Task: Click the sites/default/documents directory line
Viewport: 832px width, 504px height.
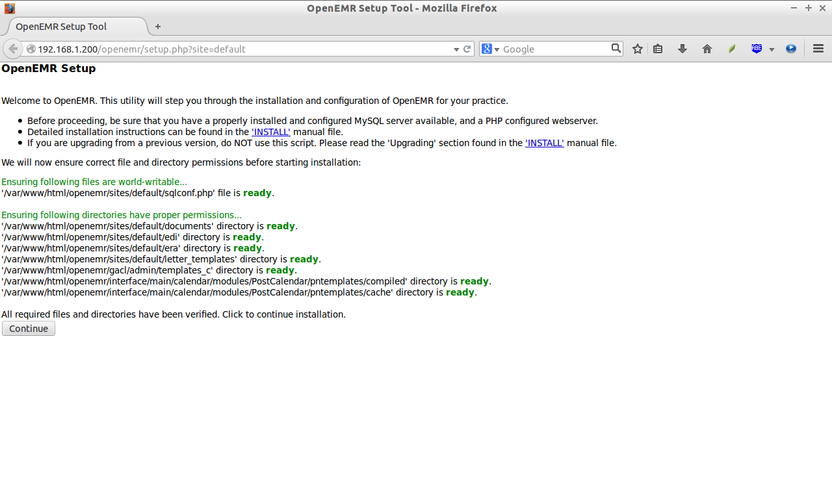Action: point(149,226)
